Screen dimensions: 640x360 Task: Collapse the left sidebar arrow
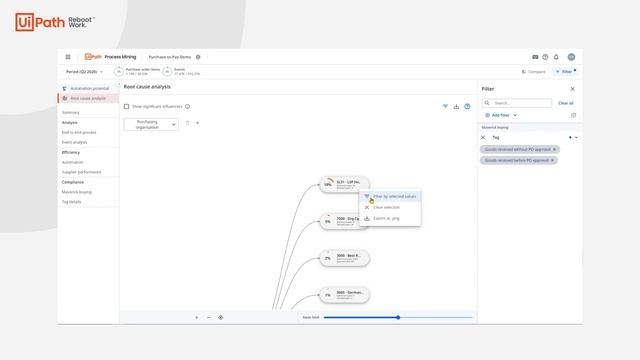[x=119, y=85]
